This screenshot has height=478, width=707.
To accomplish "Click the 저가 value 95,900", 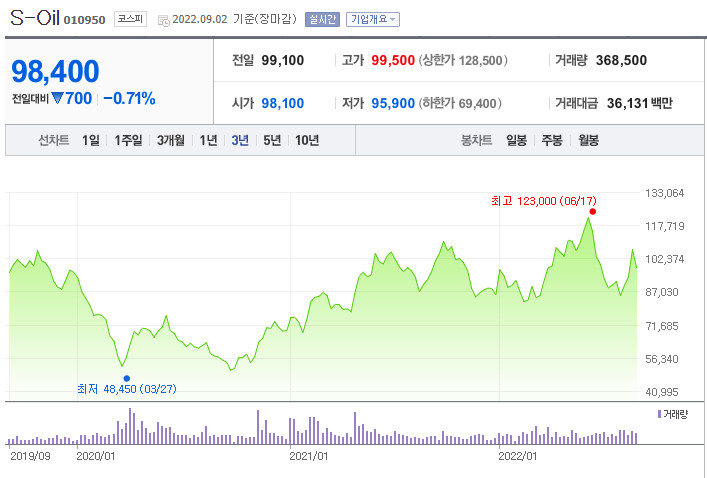I will [393, 103].
